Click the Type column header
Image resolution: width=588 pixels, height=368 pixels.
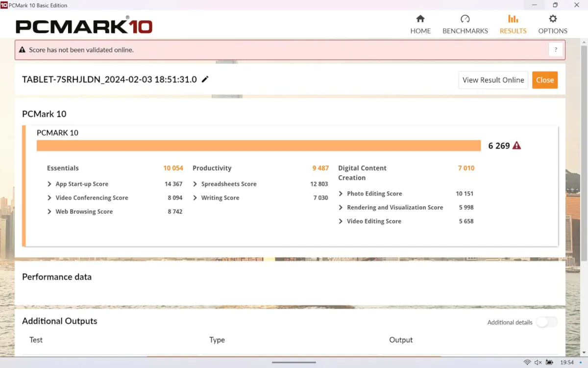217,340
